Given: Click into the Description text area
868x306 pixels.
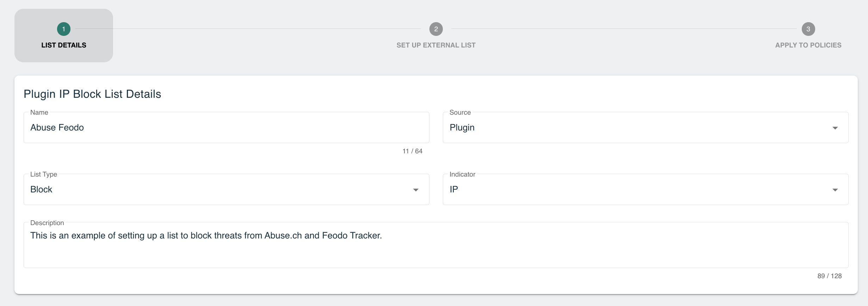Looking at the screenshot, I should pos(436,245).
